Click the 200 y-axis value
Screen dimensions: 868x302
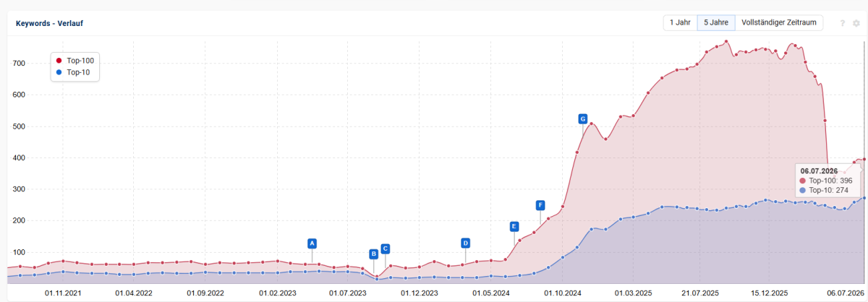(x=18, y=221)
